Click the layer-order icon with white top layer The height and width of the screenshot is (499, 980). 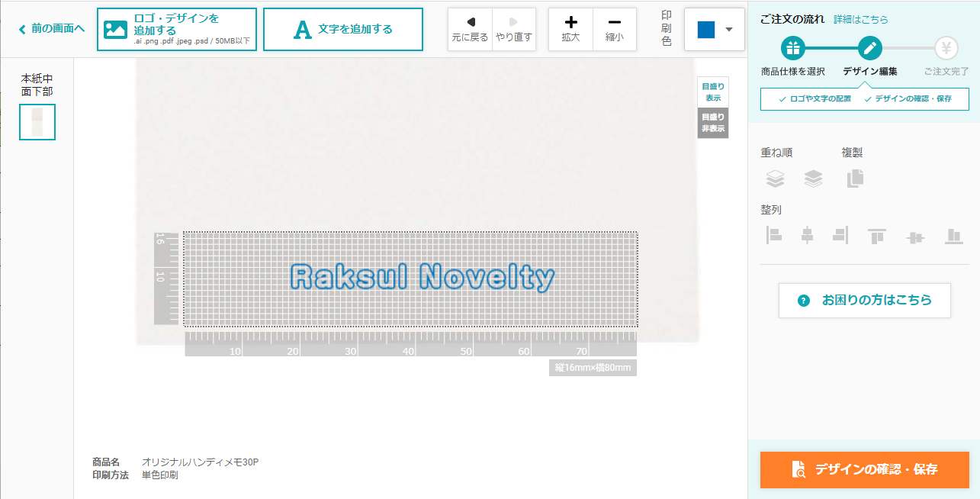click(775, 179)
